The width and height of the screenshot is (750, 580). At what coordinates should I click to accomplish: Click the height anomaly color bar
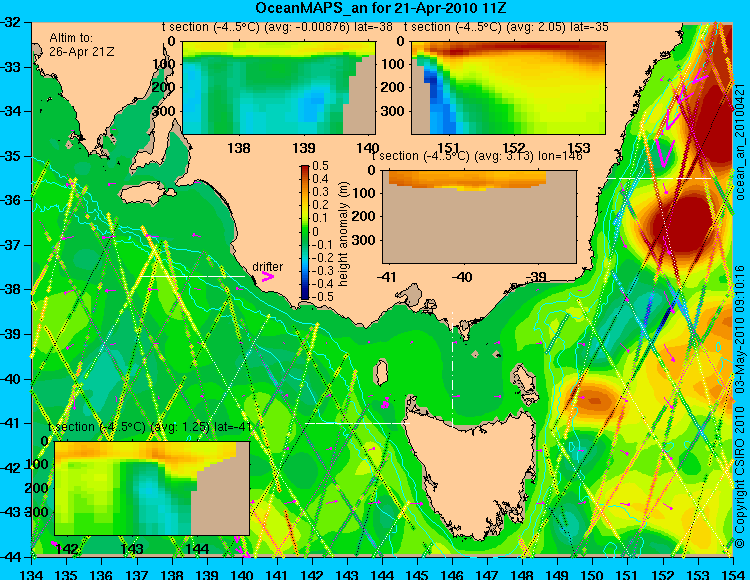[x=305, y=232]
